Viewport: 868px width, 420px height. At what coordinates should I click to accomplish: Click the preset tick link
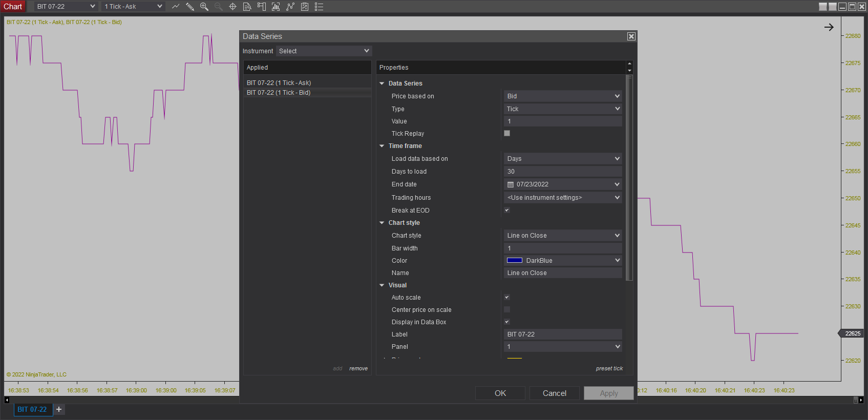click(x=609, y=368)
